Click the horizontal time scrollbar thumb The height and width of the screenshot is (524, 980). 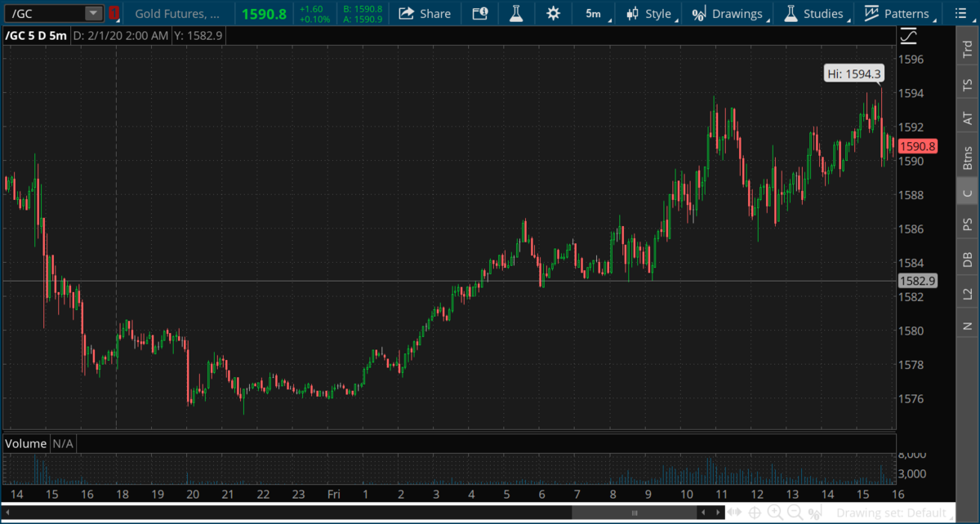tap(636, 512)
